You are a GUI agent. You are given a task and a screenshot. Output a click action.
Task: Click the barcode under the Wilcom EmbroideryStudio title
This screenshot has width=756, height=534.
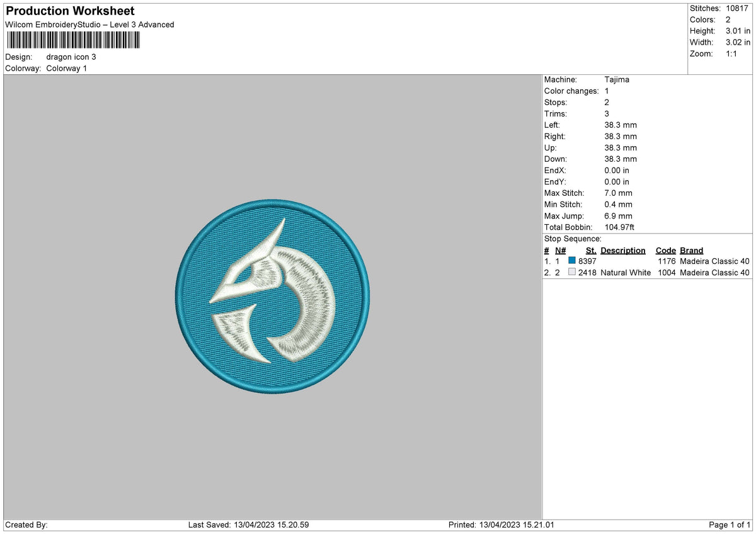(73, 40)
